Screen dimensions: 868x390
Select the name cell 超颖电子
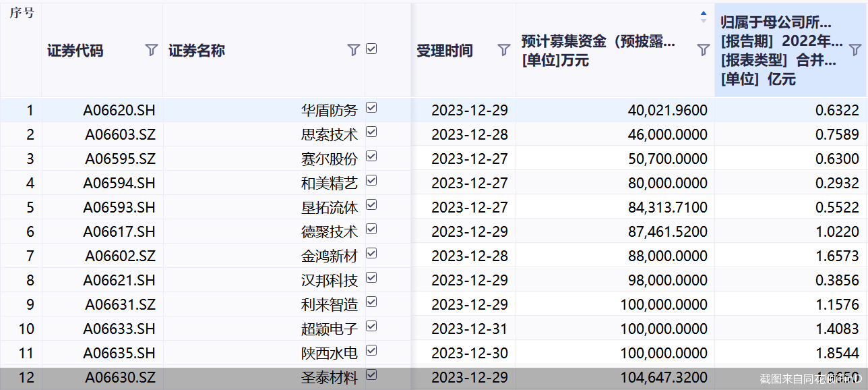click(330, 329)
